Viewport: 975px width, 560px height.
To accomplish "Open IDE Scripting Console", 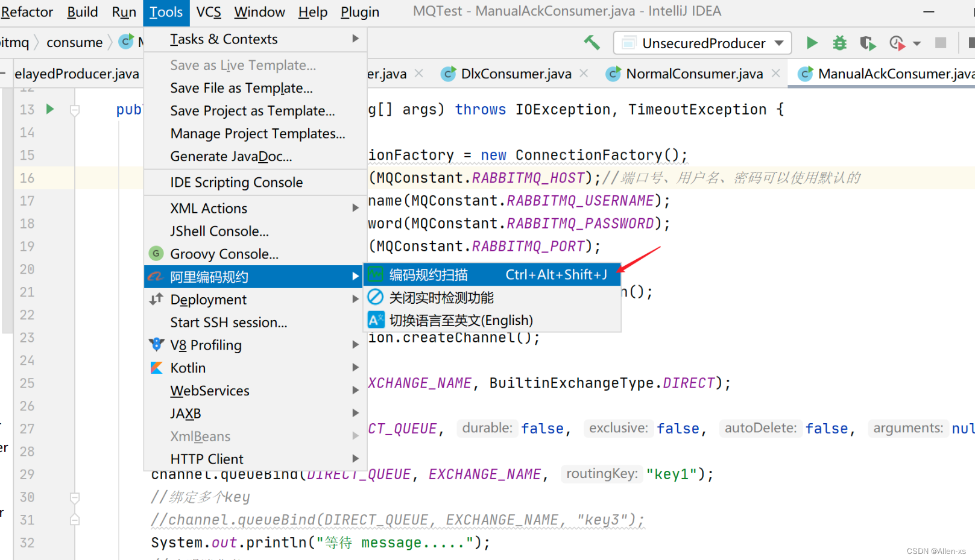I will point(255,183).
